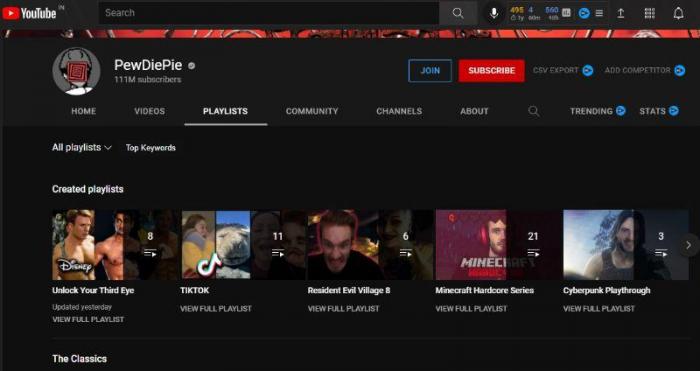The width and height of the screenshot is (700, 371).
Task: Open the Unlock Your Third Eye thumbnail
Action: pos(115,245)
